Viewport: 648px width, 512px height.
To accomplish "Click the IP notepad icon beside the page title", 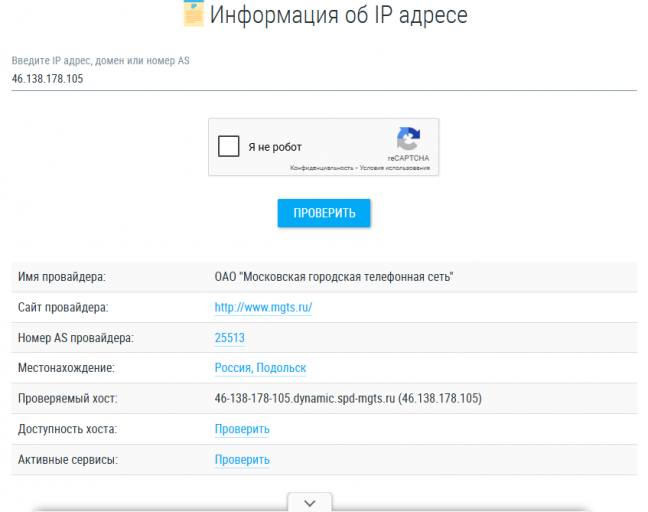I will pyautogui.click(x=194, y=14).
